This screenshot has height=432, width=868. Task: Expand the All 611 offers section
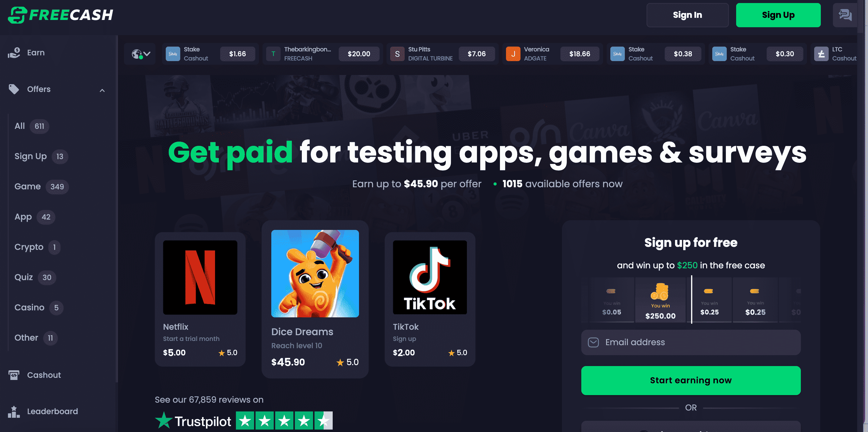click(x=31, y=126)
